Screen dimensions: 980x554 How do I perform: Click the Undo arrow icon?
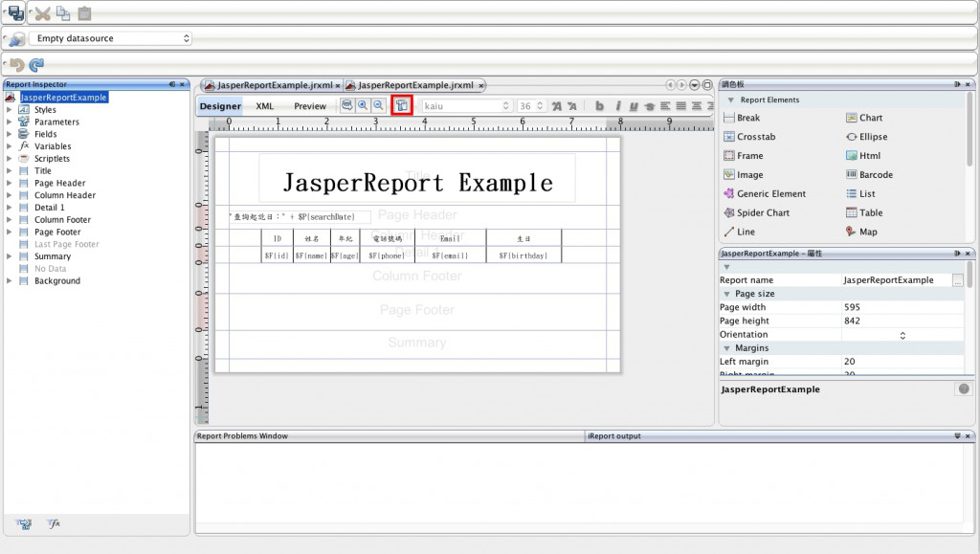pyautogui.click(x=17, y=64)
